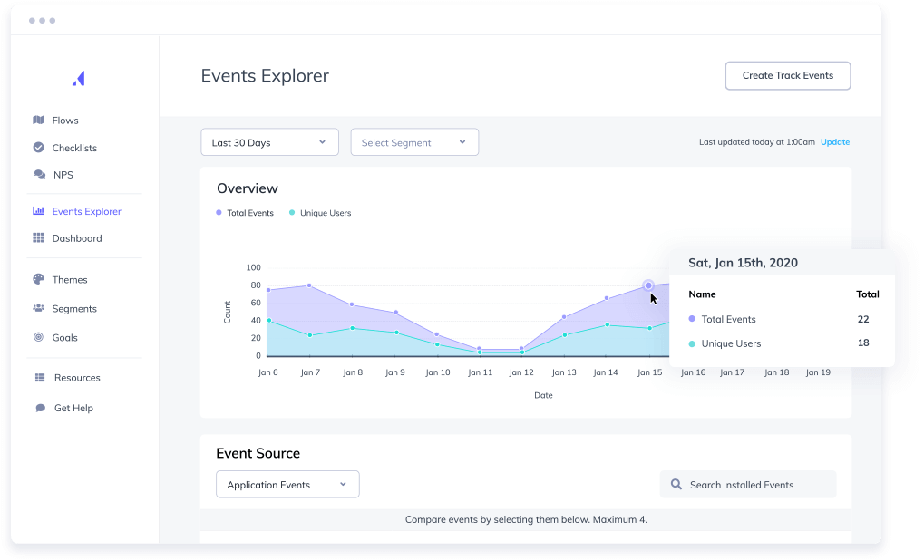924x560 pixels.
Task: Expand the Select Segment dropdown
Action: coord(414,142)
